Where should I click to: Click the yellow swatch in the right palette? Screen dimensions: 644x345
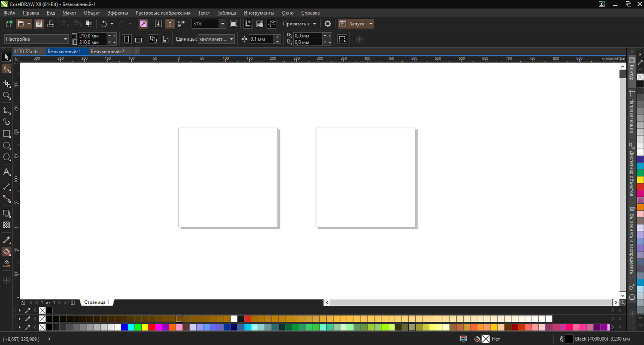640,180
